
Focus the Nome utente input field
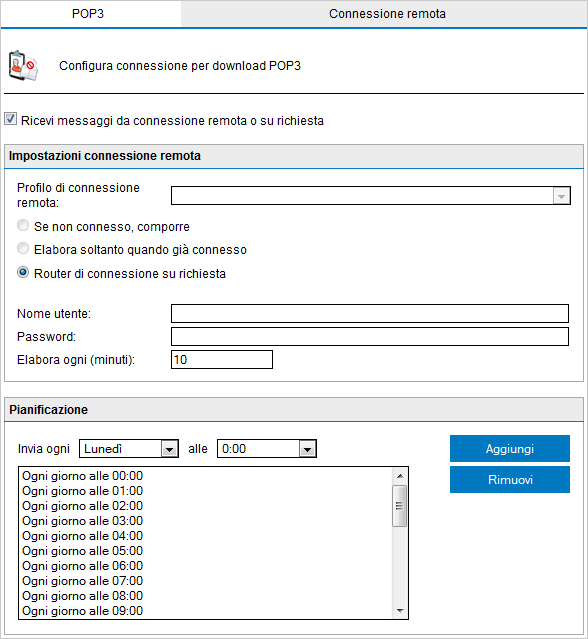(x=370, y=313)
